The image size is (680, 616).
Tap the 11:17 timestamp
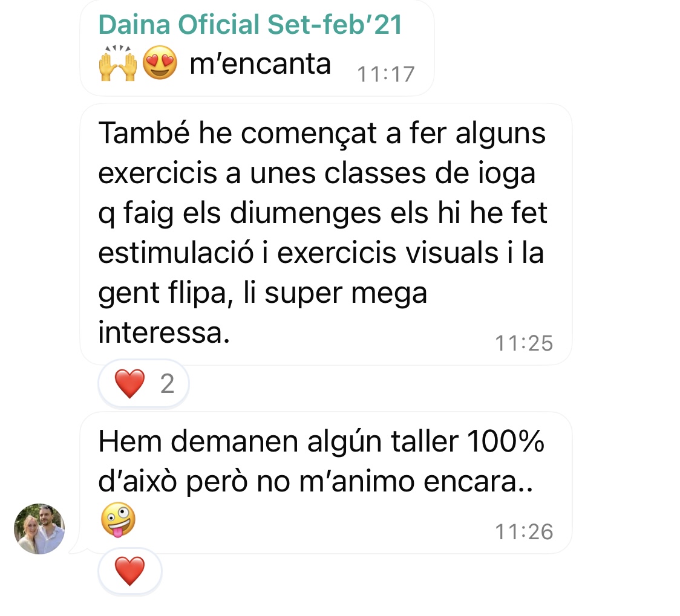[x=385, y=74]
